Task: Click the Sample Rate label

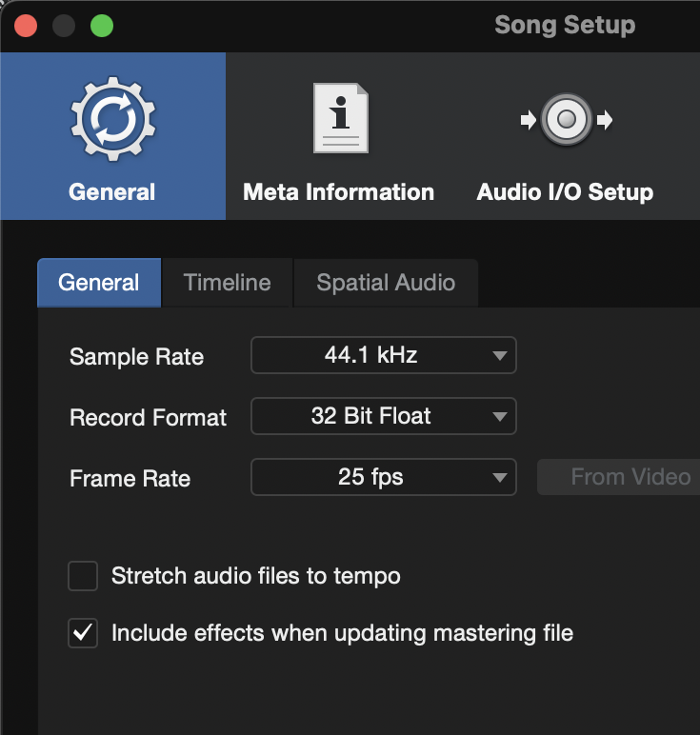Action: [x=136, y=357]
